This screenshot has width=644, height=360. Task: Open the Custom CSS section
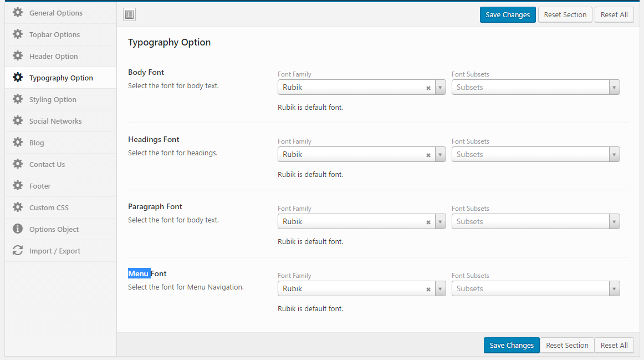point(49,207)
